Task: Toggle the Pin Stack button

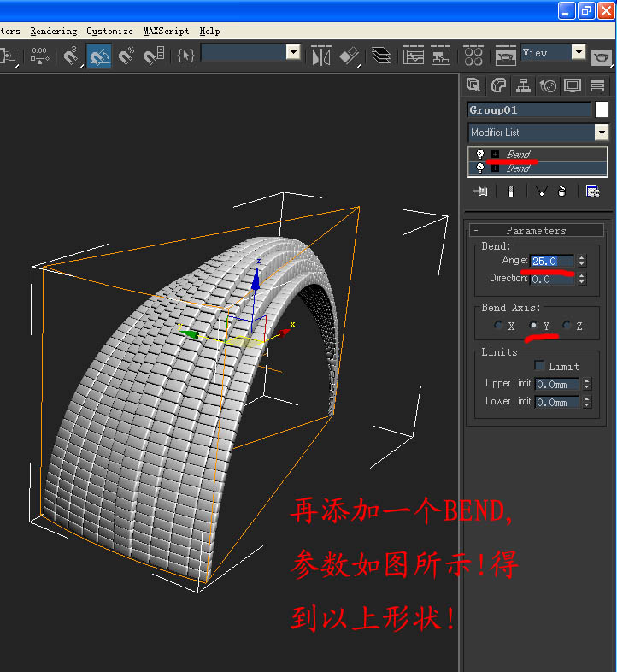Action: coord(481,192)
